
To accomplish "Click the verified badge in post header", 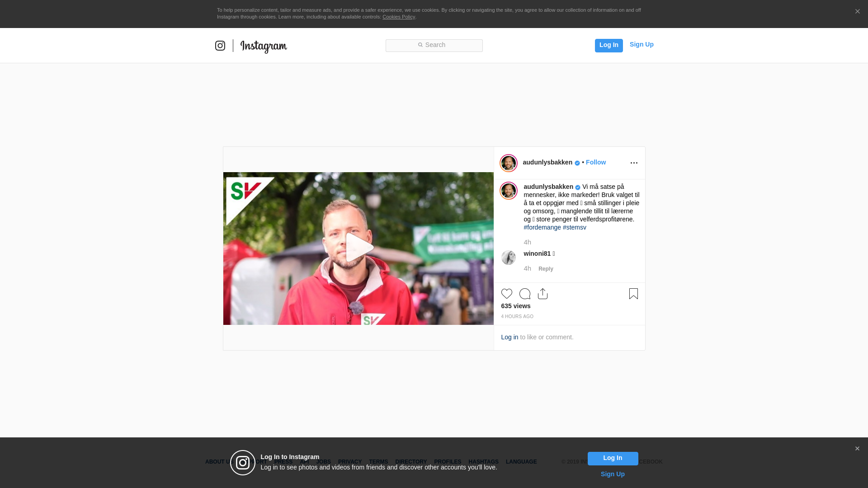I will coord(577,163).
